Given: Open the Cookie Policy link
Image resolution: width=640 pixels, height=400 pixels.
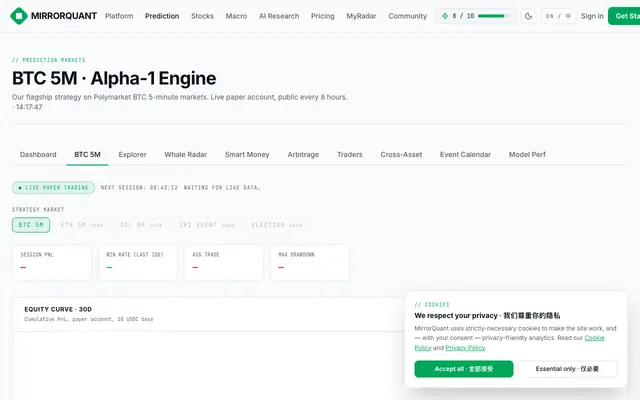Looking at the screenshot, I should [x=594, y=338].
